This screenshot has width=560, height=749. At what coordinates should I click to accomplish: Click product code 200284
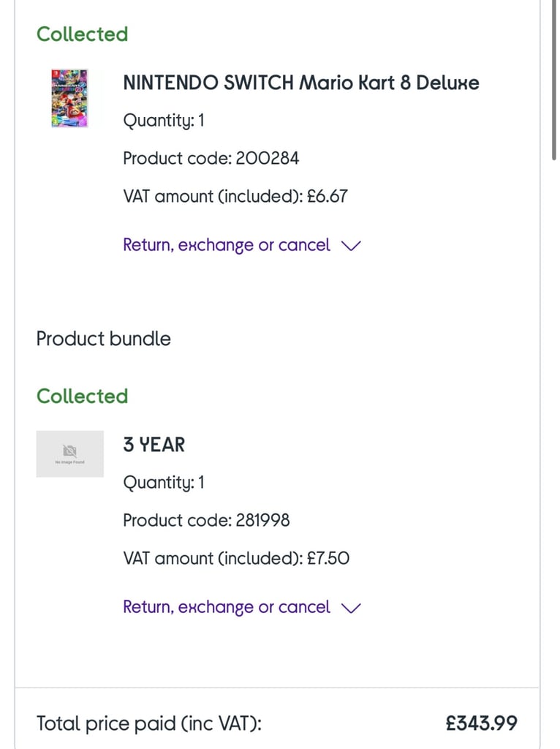pyautogui.click(x=211, y=158)
